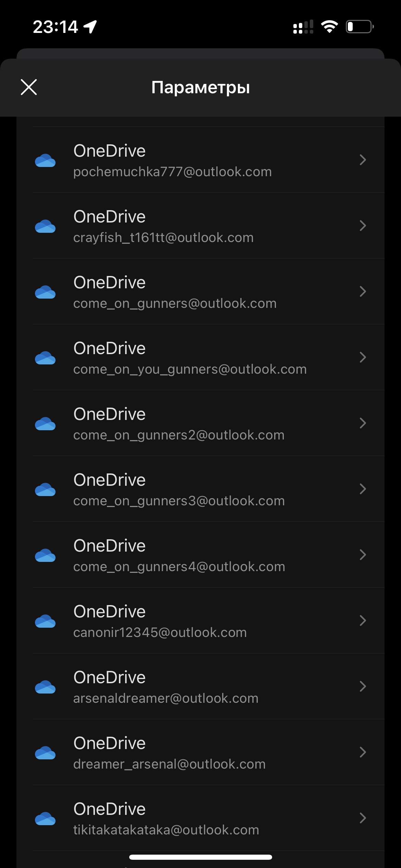
Task: Tap the OneDrive cloud icon for come_on_gunners@outlook.com
Action: coord(45,292)
